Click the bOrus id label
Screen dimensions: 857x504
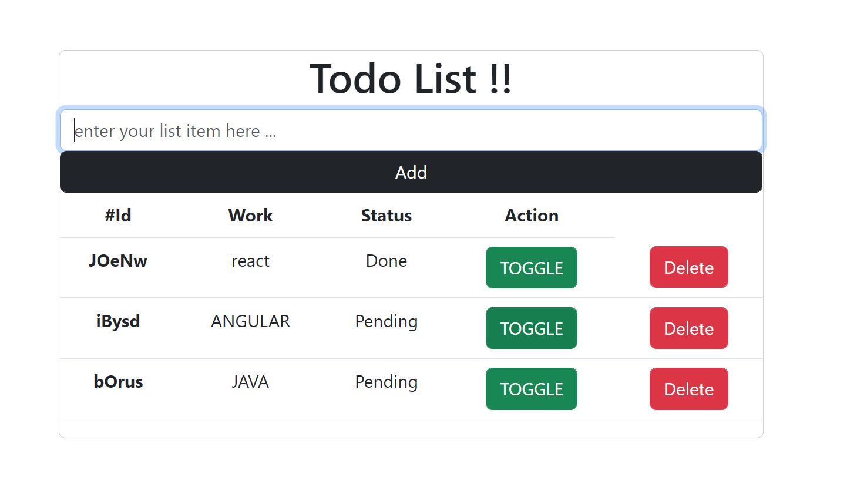[118, 381]
